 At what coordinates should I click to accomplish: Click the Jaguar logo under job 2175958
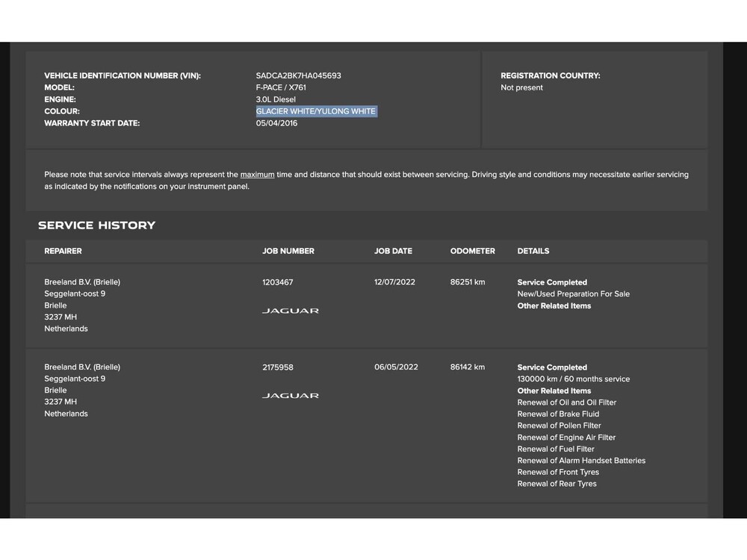tap(290, 396)
